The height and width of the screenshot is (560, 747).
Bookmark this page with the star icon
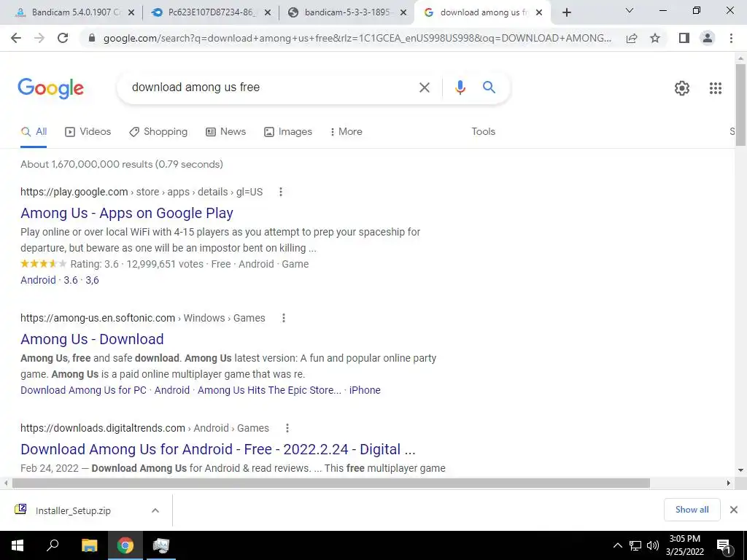point(655,38)
